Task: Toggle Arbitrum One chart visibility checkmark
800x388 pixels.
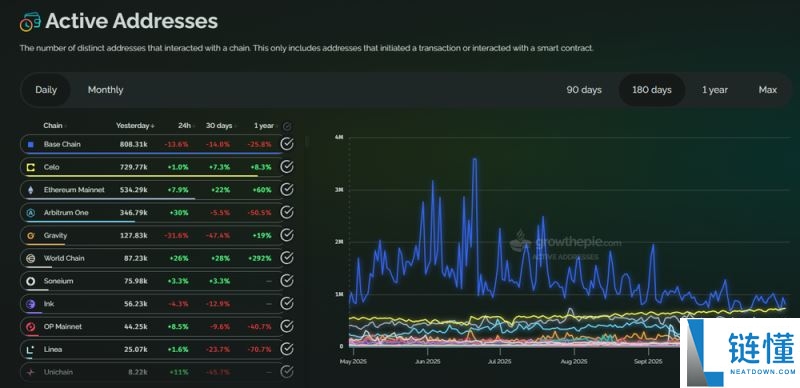Action: point(287,212)
